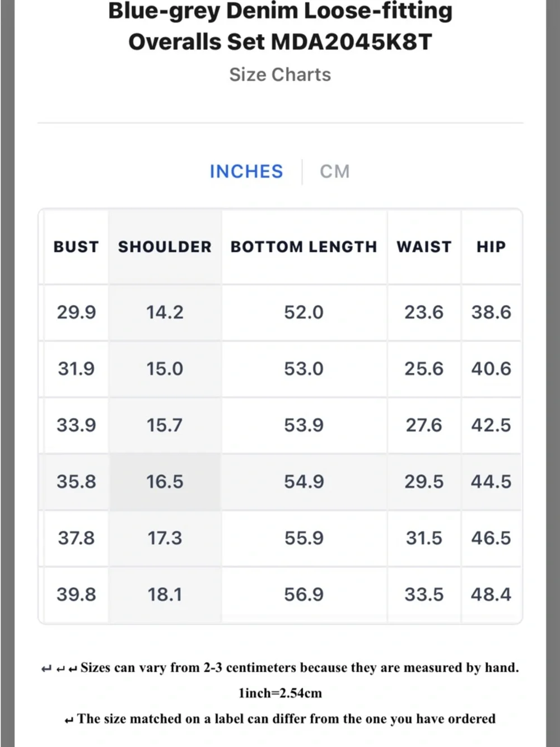Click the hip 40.6 cell
This screenshot has width=560, height=747.
[491, 369]
